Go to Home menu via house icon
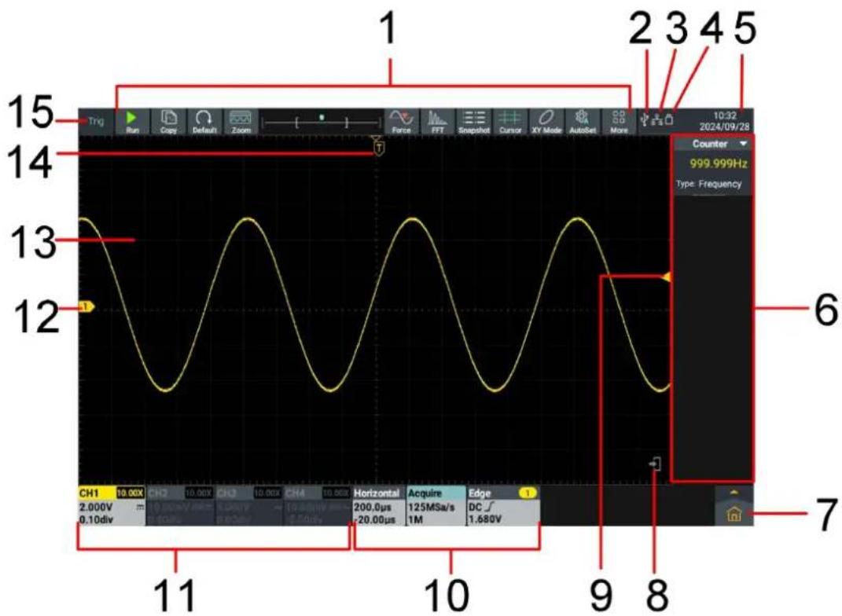842x616 pixels. pos(734,515)
